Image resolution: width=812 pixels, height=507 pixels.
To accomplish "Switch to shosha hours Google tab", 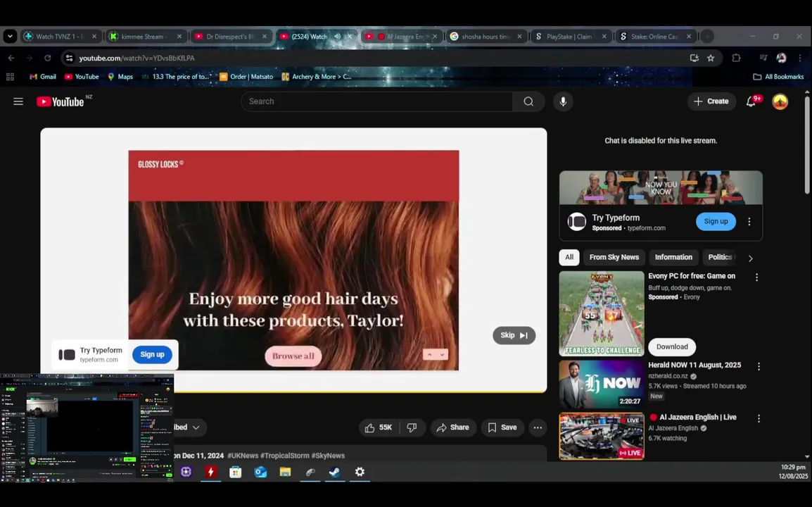I will click(x=486, y=37).
